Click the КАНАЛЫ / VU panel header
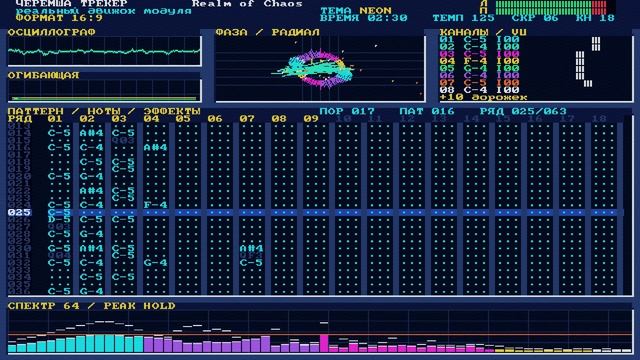 pos(483,32)
